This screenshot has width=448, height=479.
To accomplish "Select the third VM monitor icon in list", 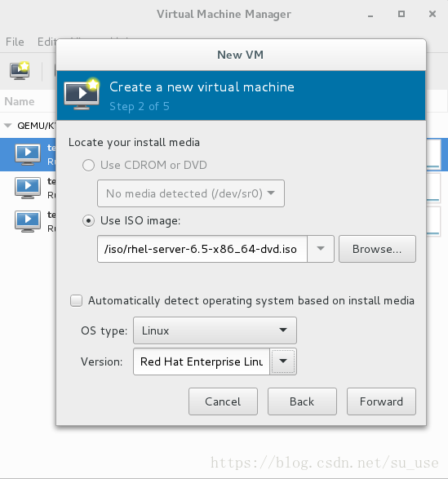I will point(28,221).
